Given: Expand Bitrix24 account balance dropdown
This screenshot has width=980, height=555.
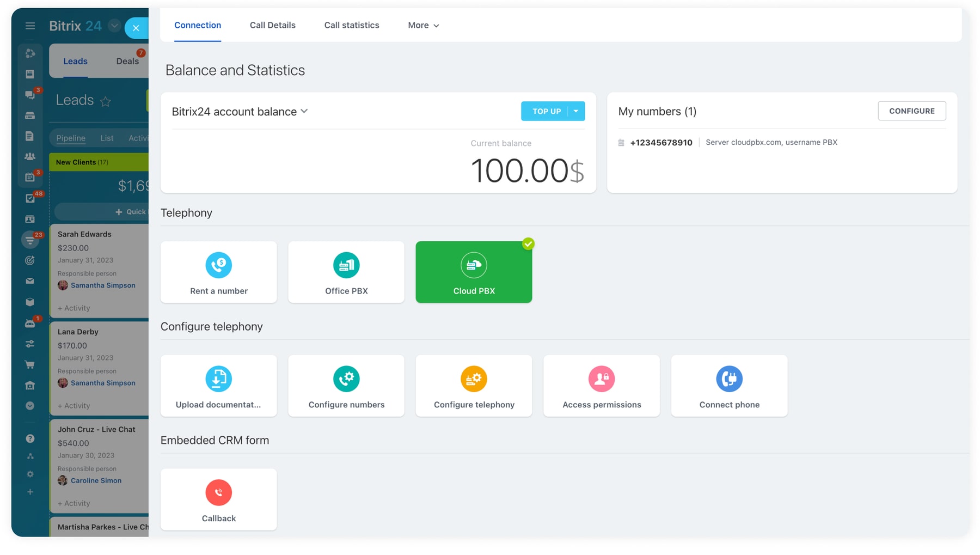Looking at the screenshot, I should pos(304,111).
